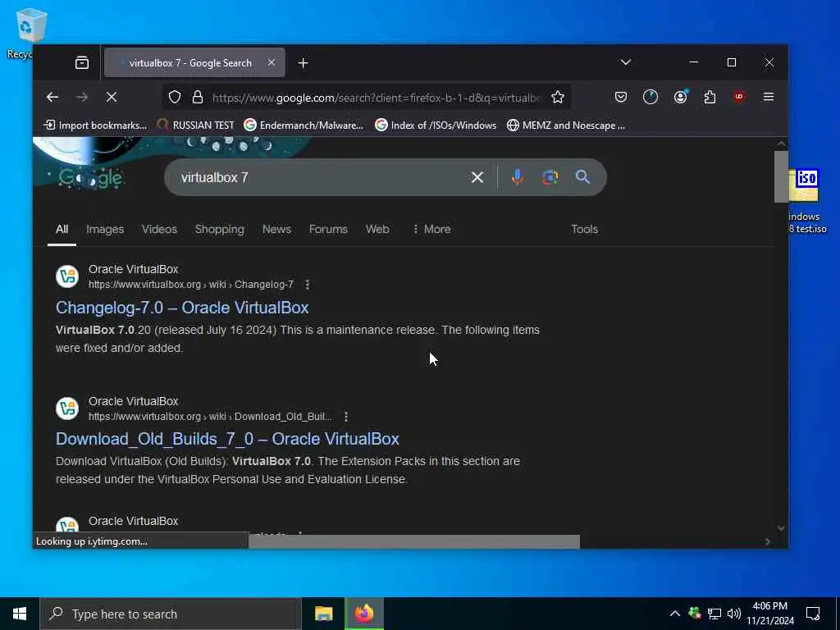Select the All results tab
840x630 pixels.
(x=62, y=230)
